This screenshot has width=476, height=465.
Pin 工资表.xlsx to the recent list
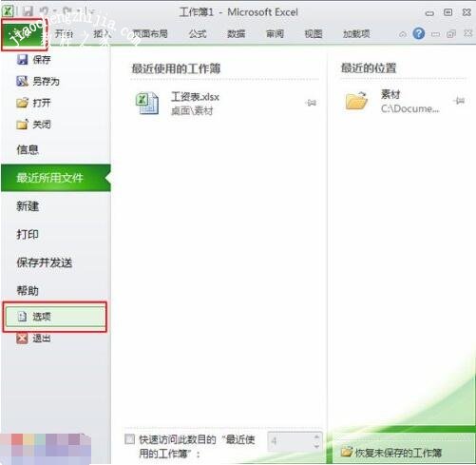[x=311, y=103]
